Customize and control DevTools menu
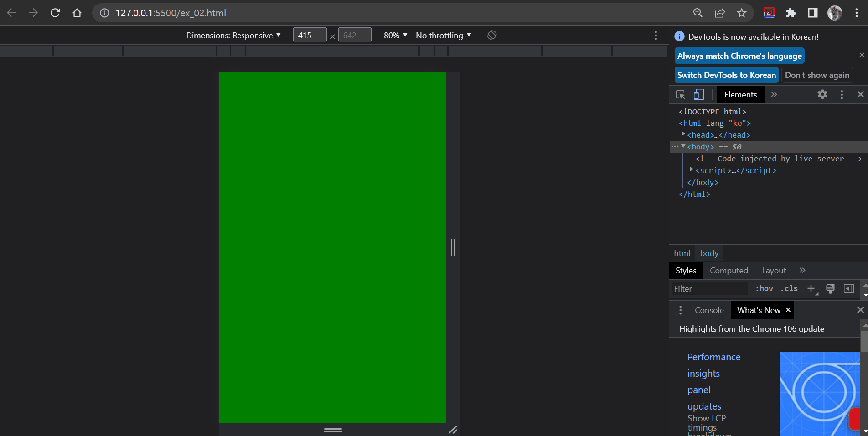868x436 pixels. 842,94
